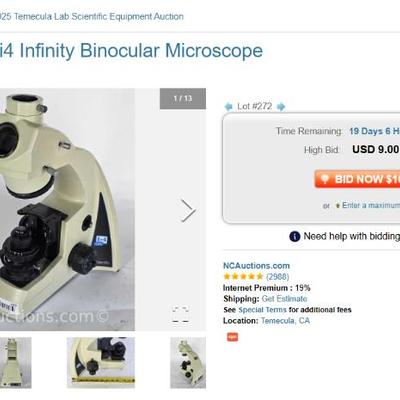Viewport: 400px width, 400px height.
Task: Select the first thumbnail of microscope front
Action: (x=16, y=363)
